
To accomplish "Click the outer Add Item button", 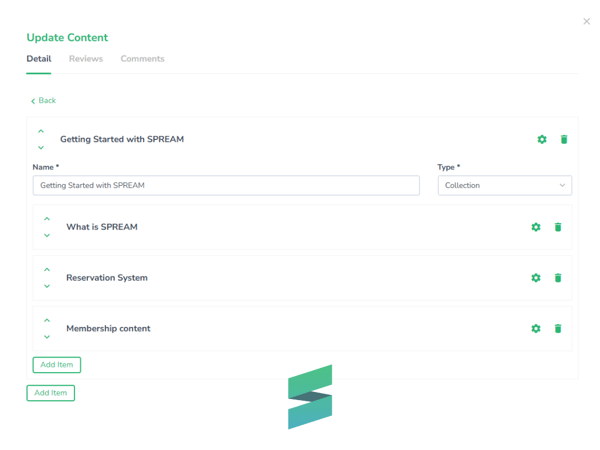I will click(x=51, y=393).
